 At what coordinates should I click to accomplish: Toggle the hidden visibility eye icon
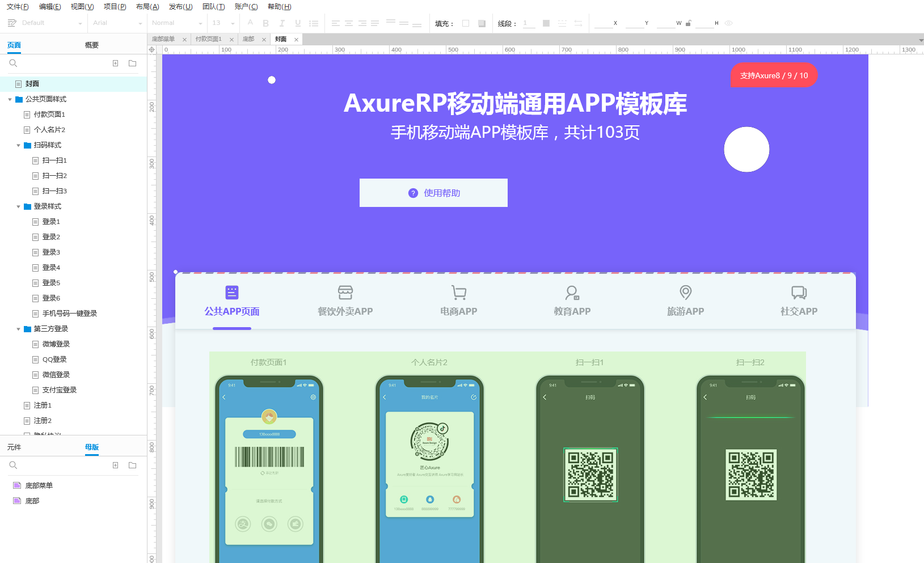pos(729,23)
